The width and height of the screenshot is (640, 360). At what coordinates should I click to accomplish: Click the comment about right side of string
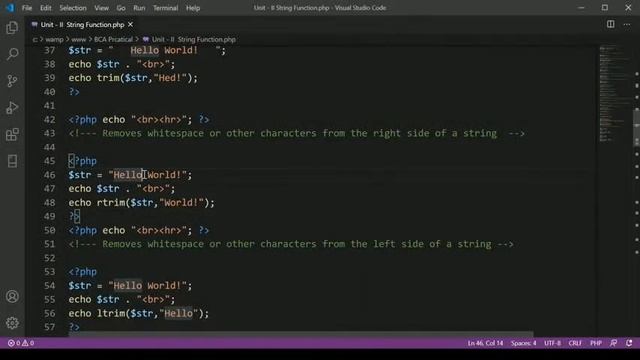tap(297, 133)
